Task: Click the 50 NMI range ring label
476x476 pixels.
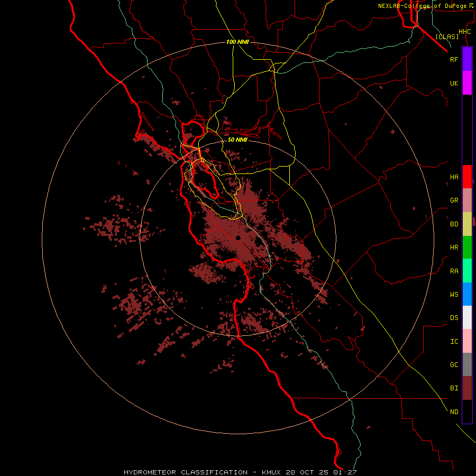Action: coord(237,140)
